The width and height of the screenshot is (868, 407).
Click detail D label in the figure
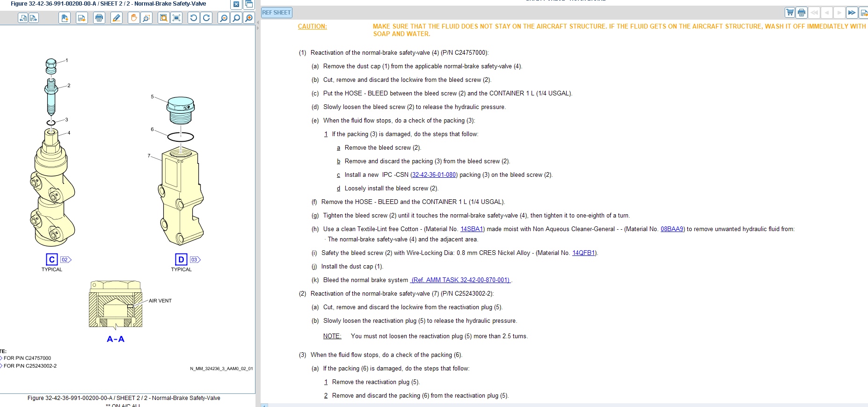point(181,260)
